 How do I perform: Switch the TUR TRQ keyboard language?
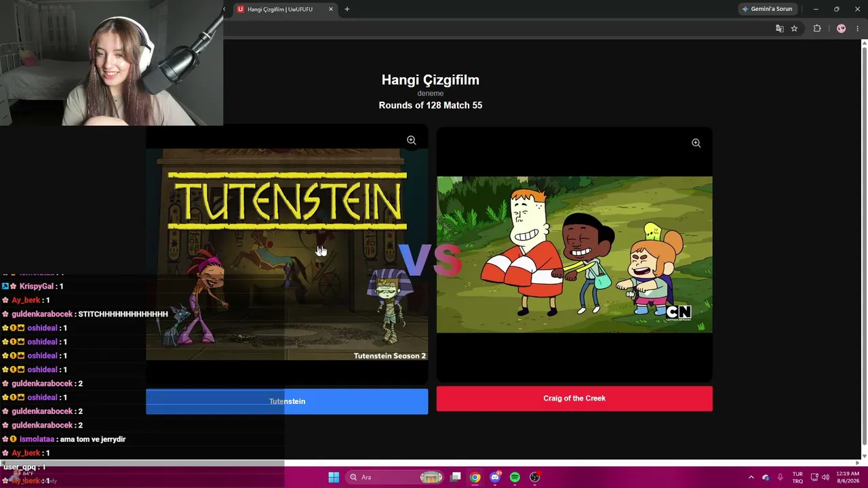click(x=797, y=477)
